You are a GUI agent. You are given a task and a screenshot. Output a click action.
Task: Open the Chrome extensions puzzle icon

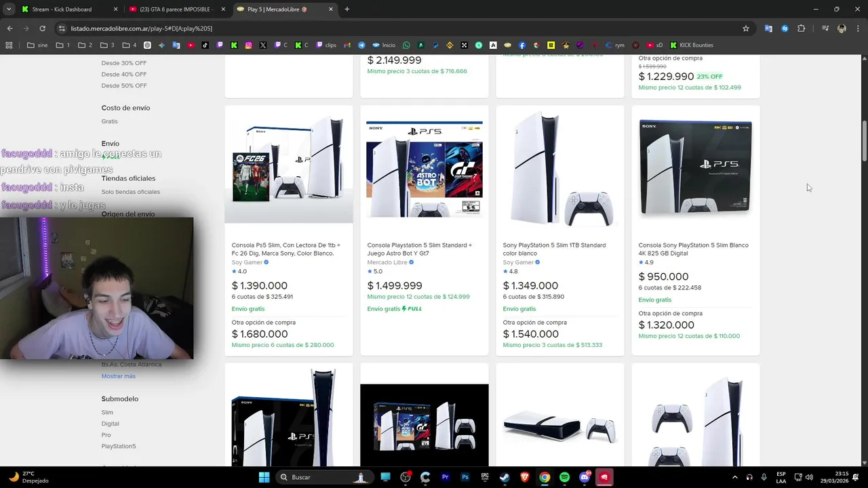coord(802,28)
